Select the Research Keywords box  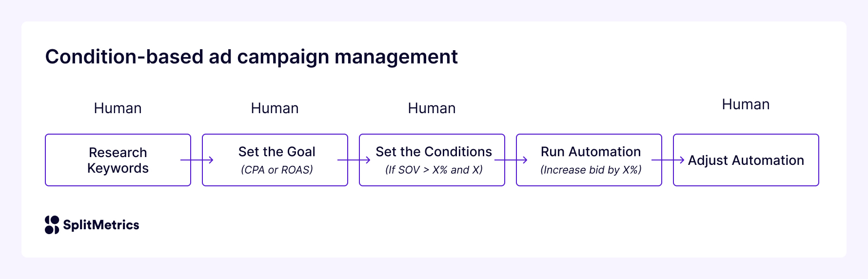(118, 160)
